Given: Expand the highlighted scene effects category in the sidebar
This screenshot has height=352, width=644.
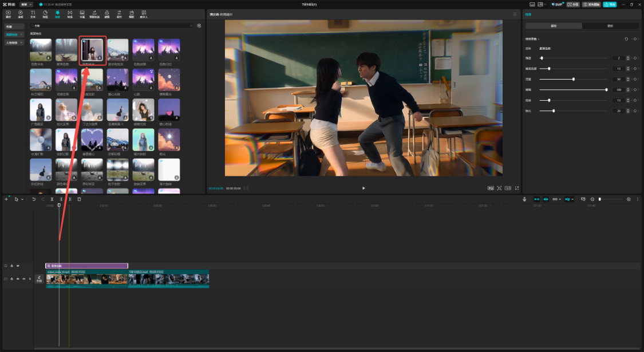Looking at the screenshot, I should [x=14, y=34].
